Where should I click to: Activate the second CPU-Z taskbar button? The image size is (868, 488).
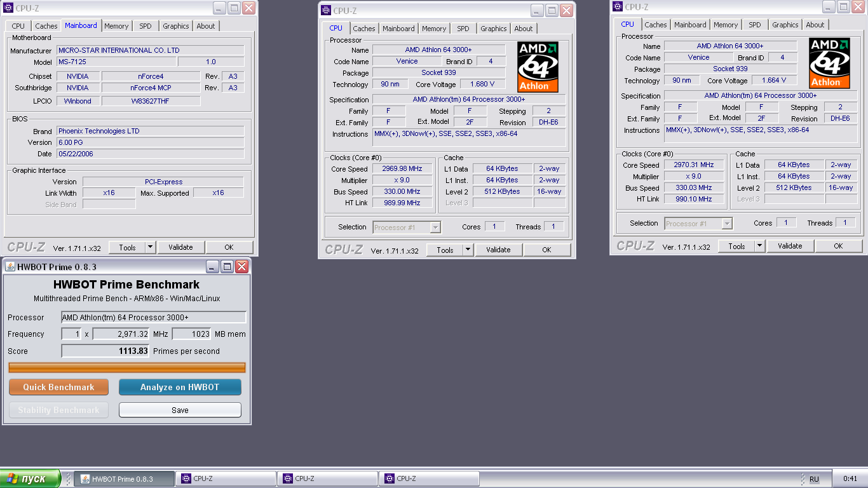(x=327, y=478)
